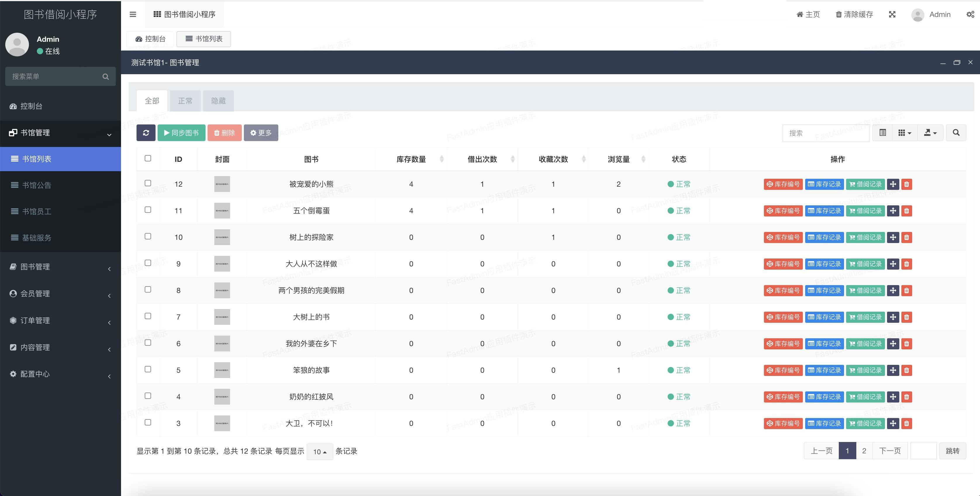
Task: Click the search icon in the sidebar menu
Action: click(106, 77)
